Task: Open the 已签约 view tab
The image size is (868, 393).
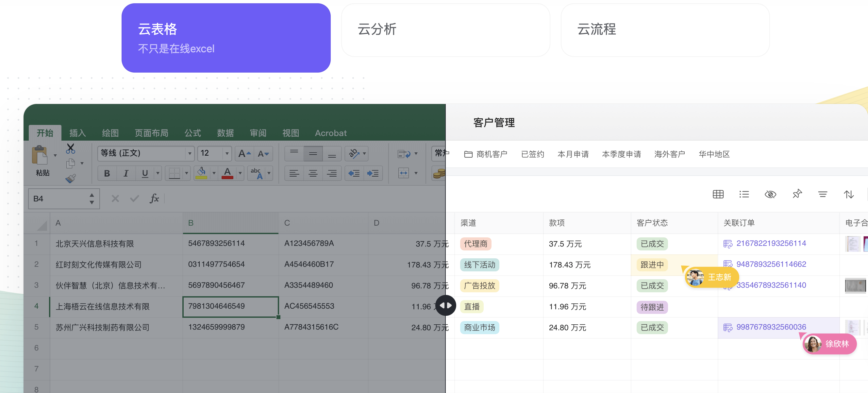Action: point(532,154)
